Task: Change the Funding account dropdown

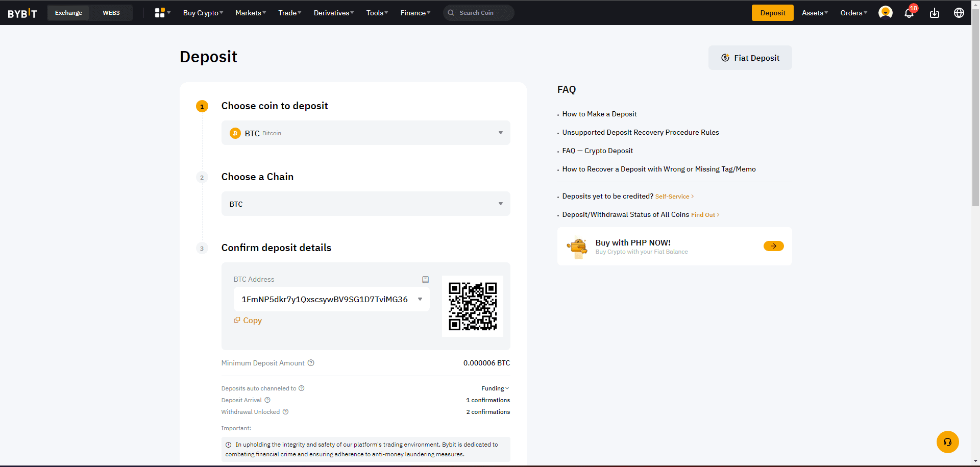Action: 495,388
